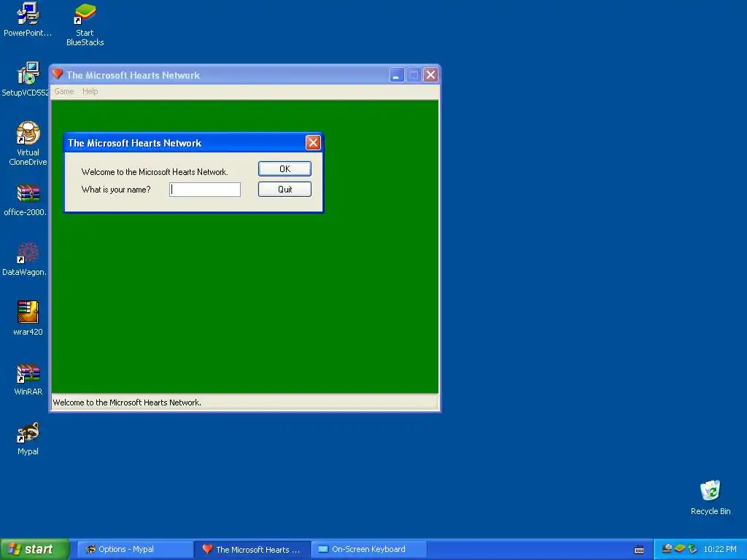Focus the 'What is your name?' text field
The height and width of the screenshot is (560, 747).
[x=205, y=190]
